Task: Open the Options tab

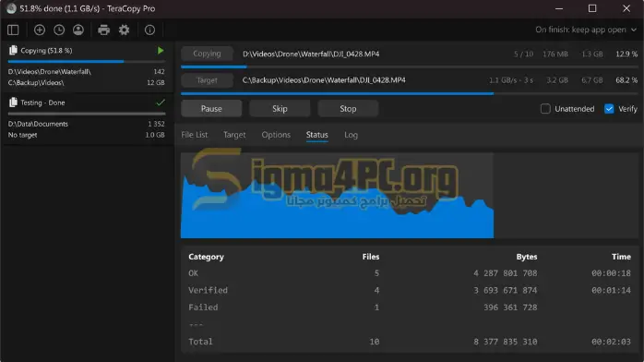Action: point(276,135)
